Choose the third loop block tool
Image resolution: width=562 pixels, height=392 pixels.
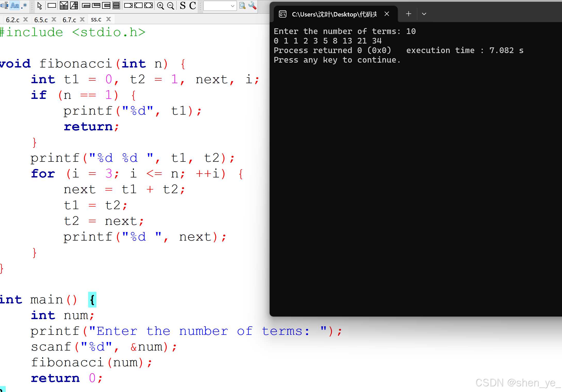coord(106,5)
